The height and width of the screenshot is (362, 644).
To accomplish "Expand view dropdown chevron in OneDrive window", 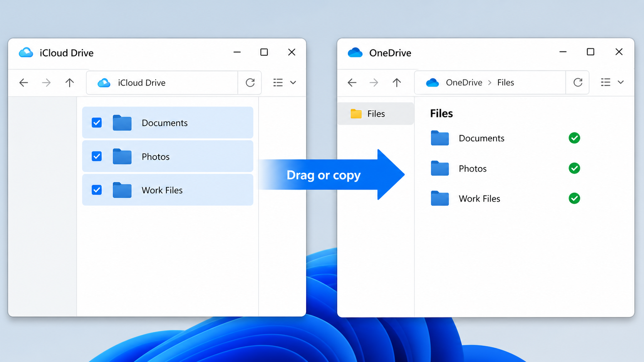I will 621,82.
